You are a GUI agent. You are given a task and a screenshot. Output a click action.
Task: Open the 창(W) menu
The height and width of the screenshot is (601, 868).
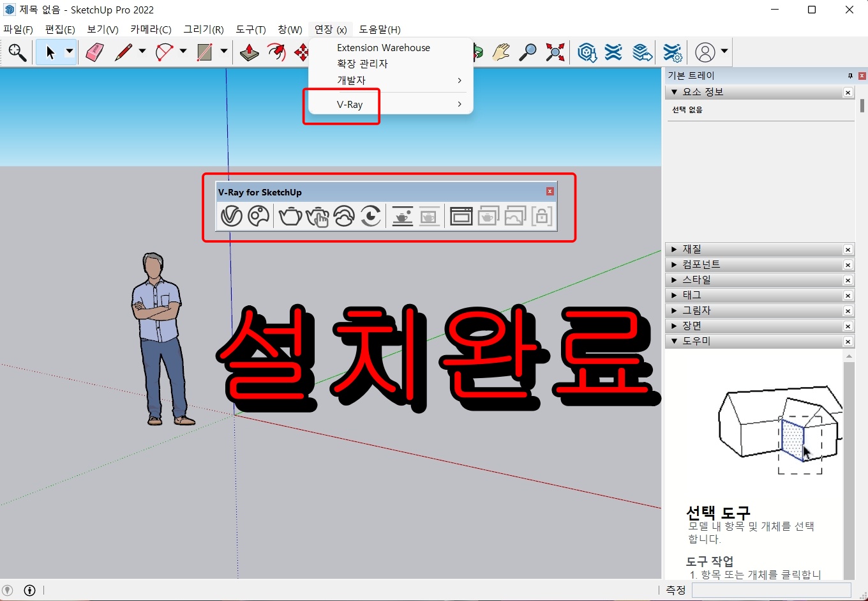tap(290, 29)
